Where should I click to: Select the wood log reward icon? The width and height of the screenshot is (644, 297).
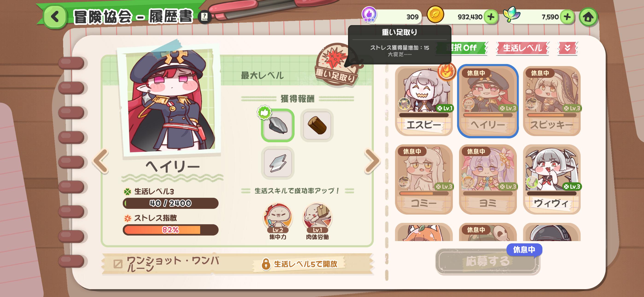tap(317, 125)
